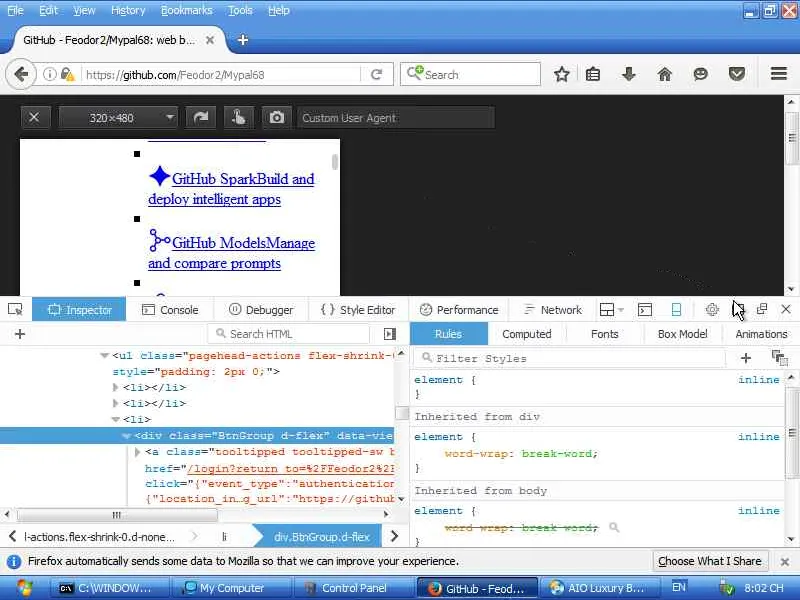Open the File menu
The image size is (800, 600).
coord(15,10)
